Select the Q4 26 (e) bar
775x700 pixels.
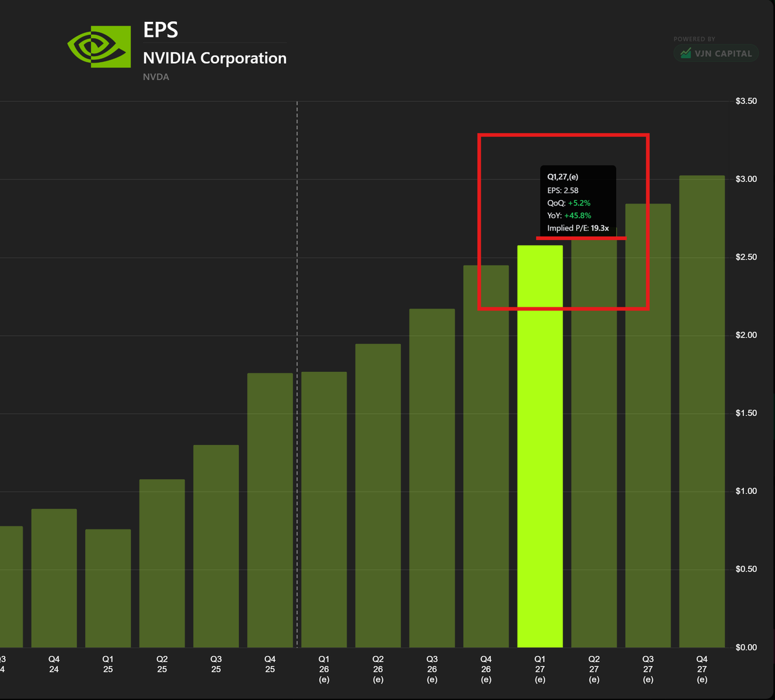tap(486, 457)
